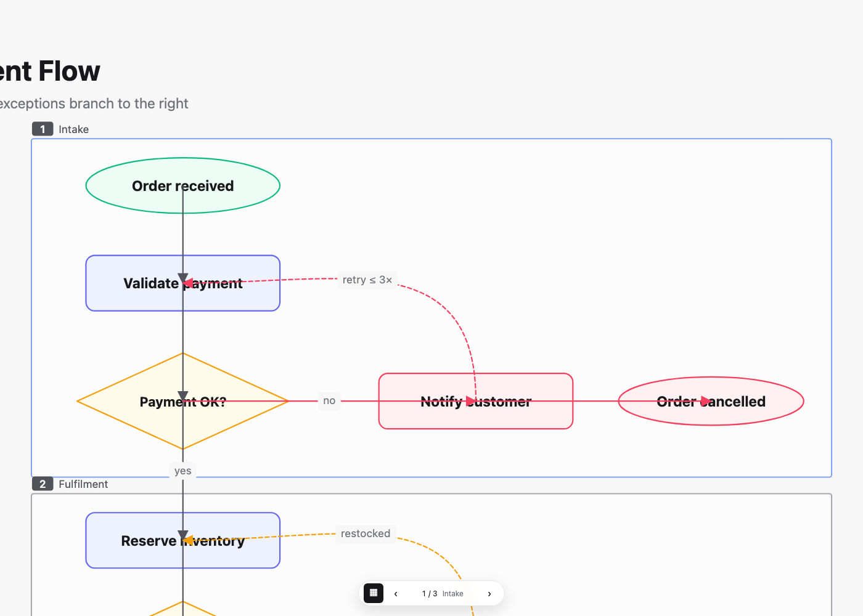Select the "Notify customer" box
863x616 pixels.
click(x=476, y=401)
